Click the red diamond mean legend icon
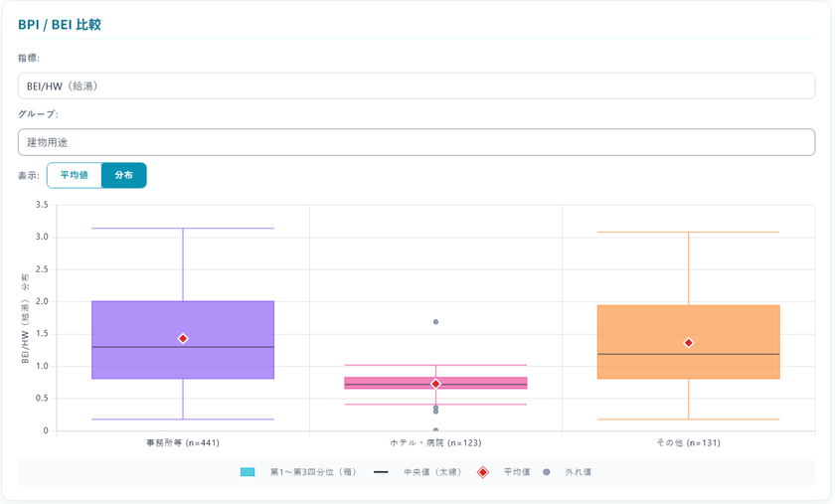 [483, 472]
